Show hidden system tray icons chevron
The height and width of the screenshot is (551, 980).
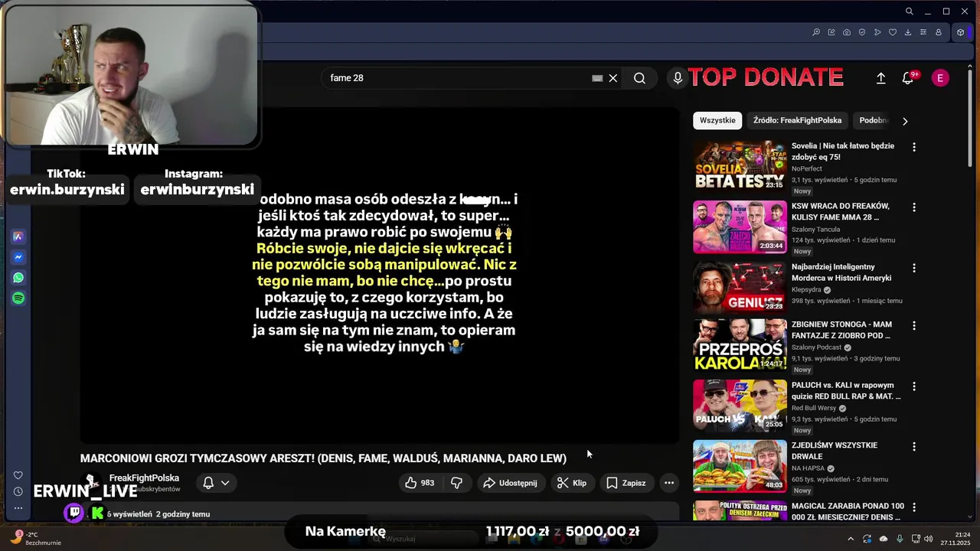tap(850, 539)
